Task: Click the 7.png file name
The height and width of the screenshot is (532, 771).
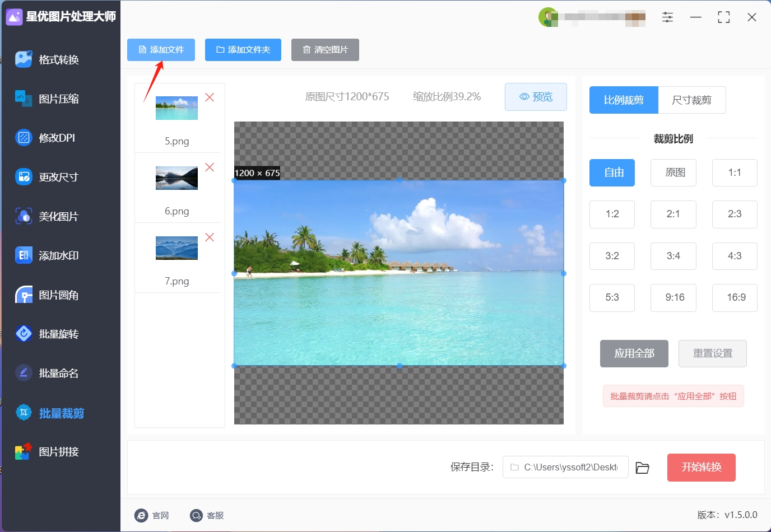Action: tap(177, 281)
